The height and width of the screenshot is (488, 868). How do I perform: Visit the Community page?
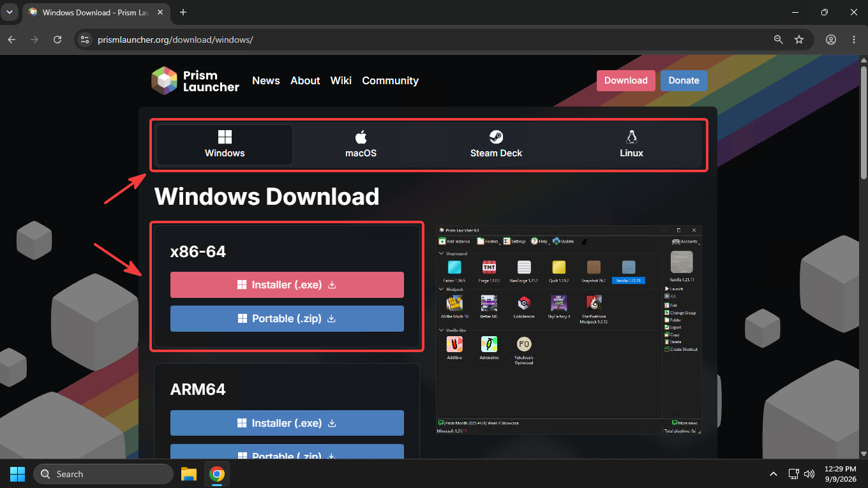point(390,80)
